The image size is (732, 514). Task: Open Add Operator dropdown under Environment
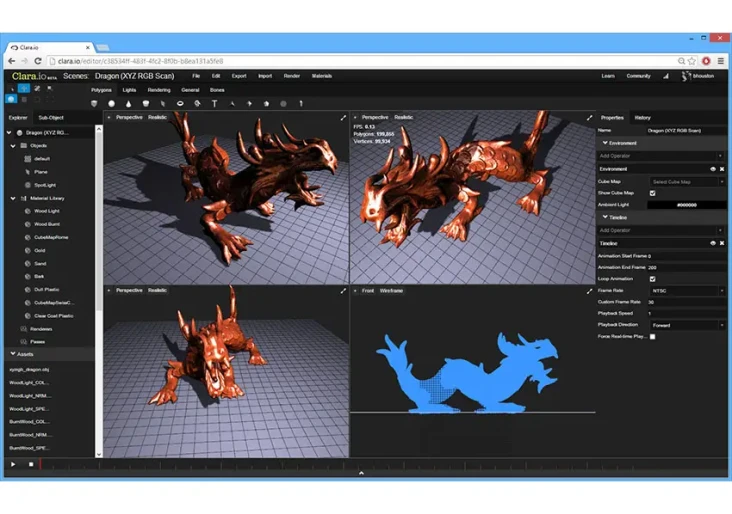click(x=661, y=156)
